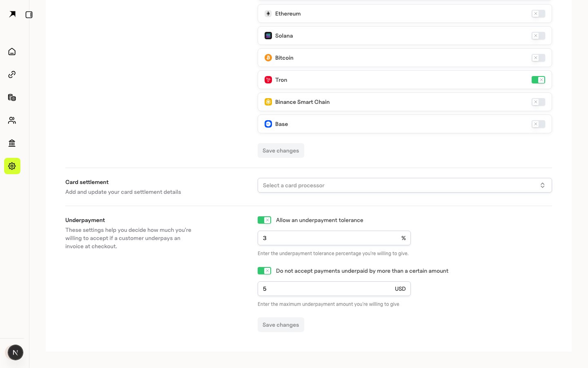Click the Bitcoin label text

[x=284, y=58]
